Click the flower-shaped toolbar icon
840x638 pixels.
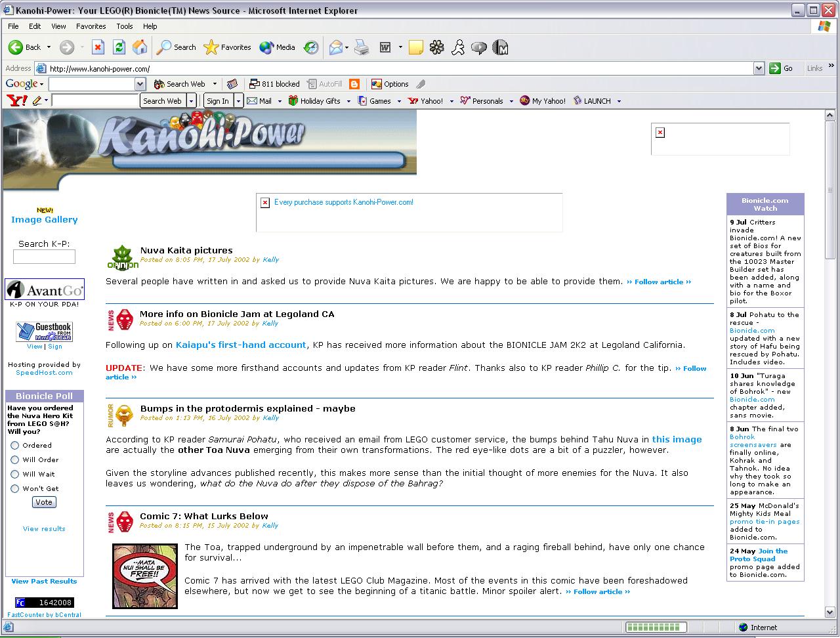click(x=437, y=47)
